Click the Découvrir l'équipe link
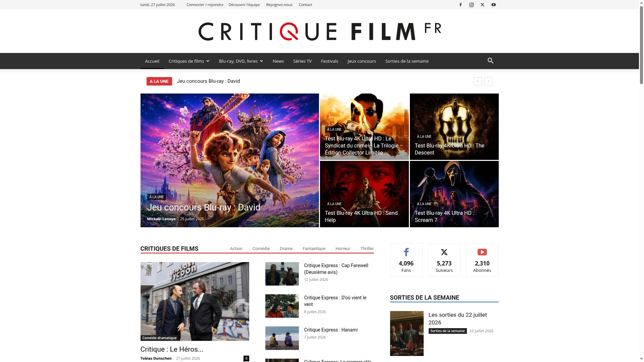Viewport: 644px width, 362px height. pyautogui.click(x=244, y=5)
